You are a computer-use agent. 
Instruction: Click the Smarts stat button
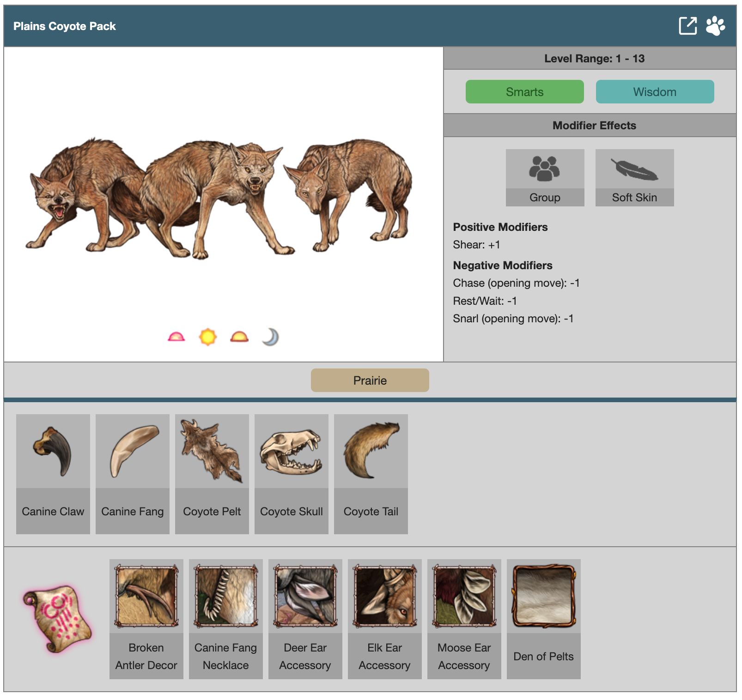pos(524,92)
